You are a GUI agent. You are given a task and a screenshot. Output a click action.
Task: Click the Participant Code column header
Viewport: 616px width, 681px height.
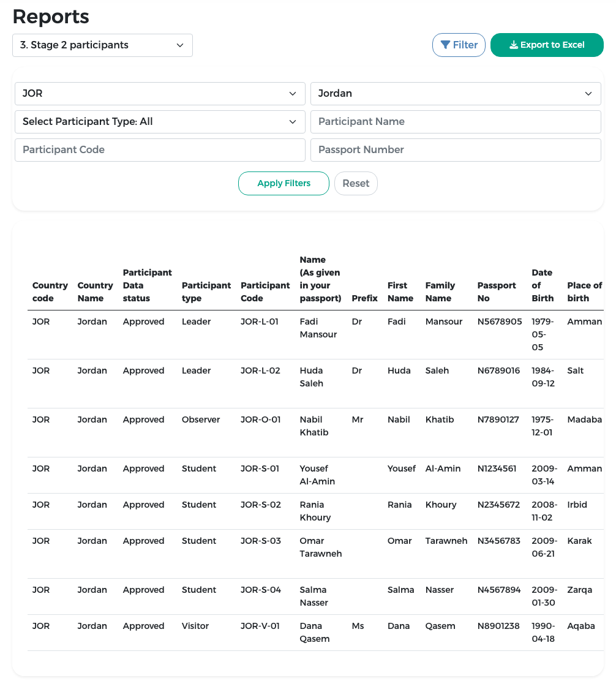coord(265,292)
